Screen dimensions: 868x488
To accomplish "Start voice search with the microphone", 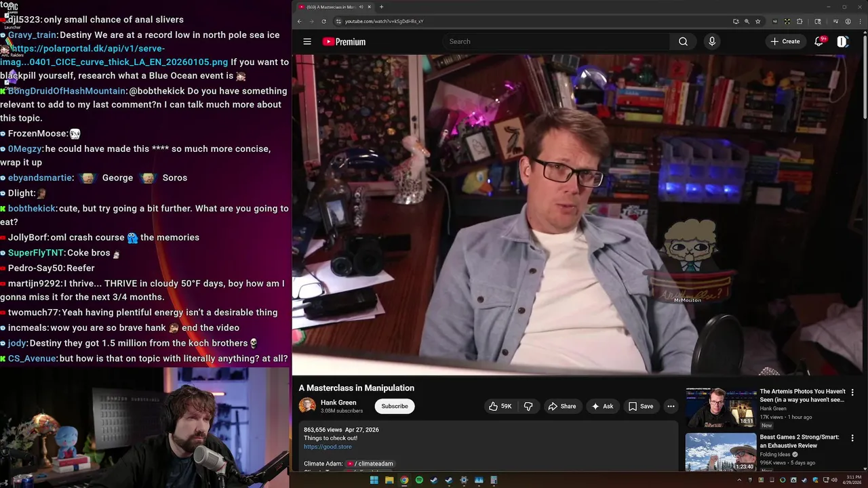I will pyautogui.click(x=711, y=41).
